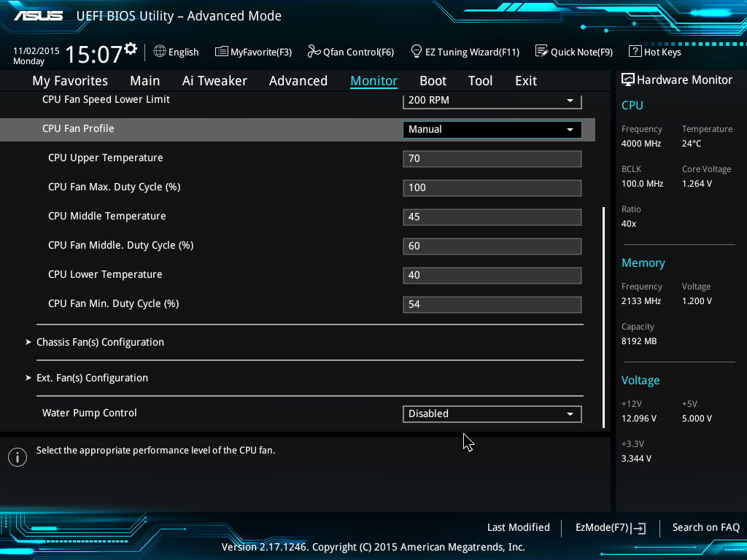Switch to EzMode(F7) at the bottom
This screenshot has height=560, width=747.
pos(610,527)
